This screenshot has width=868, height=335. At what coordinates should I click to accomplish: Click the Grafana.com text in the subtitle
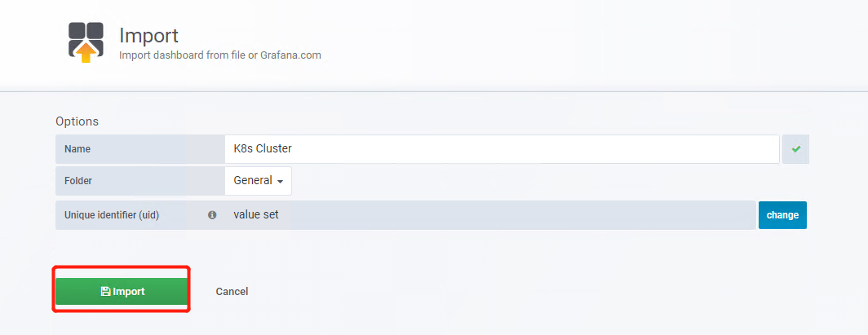click(290, 55)
